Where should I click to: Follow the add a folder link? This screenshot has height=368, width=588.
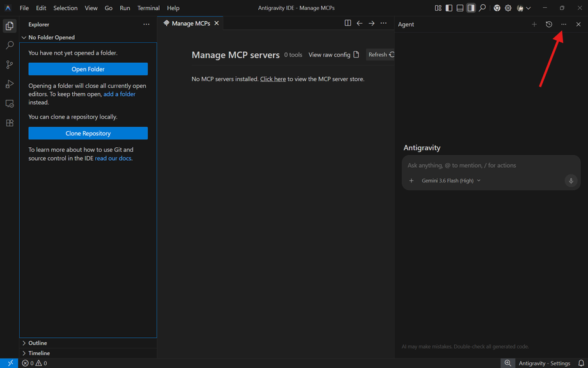[120, 94]
